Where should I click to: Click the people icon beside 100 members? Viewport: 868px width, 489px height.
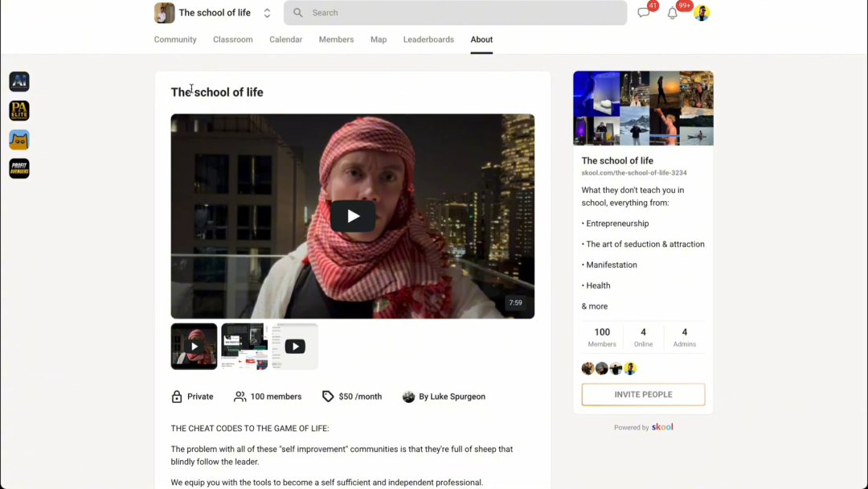tap(240, 397)
